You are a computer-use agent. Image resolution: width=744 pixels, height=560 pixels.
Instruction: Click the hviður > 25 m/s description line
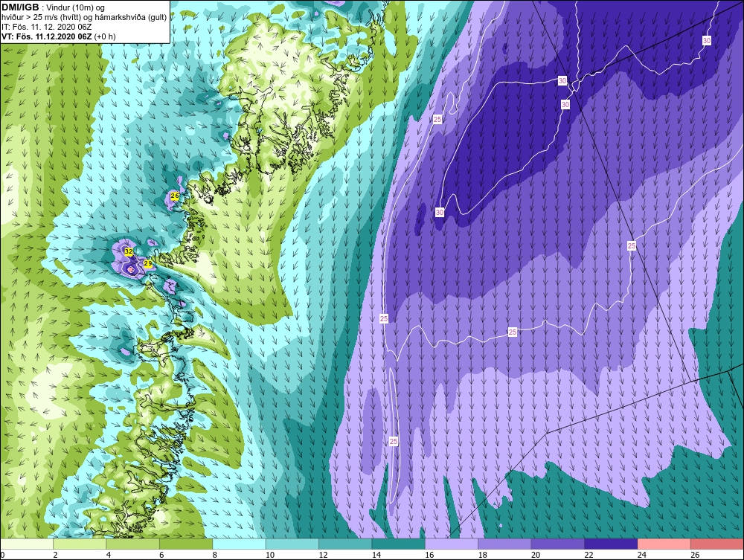[84, 18]
